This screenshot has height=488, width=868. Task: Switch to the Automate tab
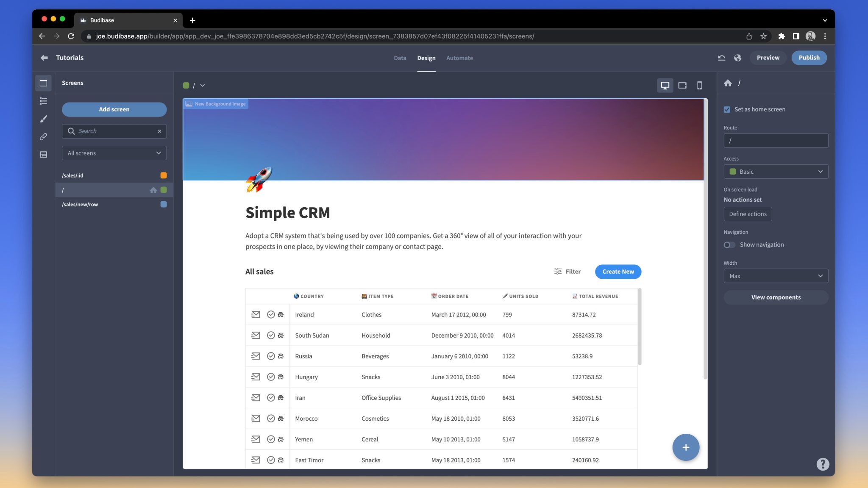tap(459, 58)
